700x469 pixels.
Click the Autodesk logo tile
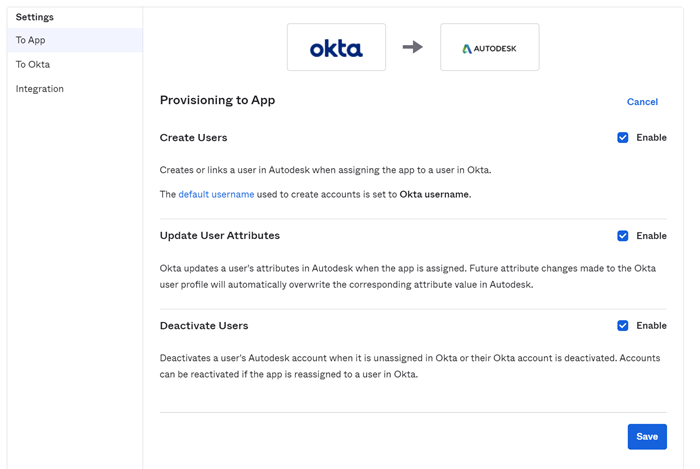click(x=489, y=48)
